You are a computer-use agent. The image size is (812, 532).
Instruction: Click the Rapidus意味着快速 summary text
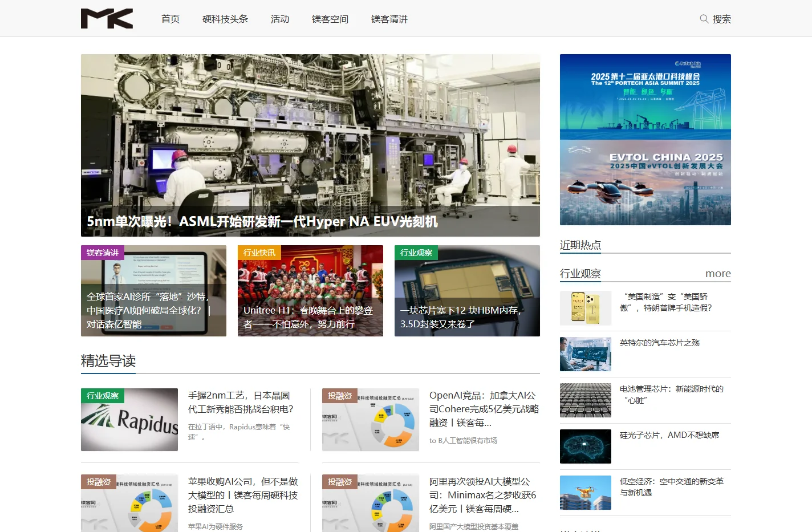(x=239, y=432)
